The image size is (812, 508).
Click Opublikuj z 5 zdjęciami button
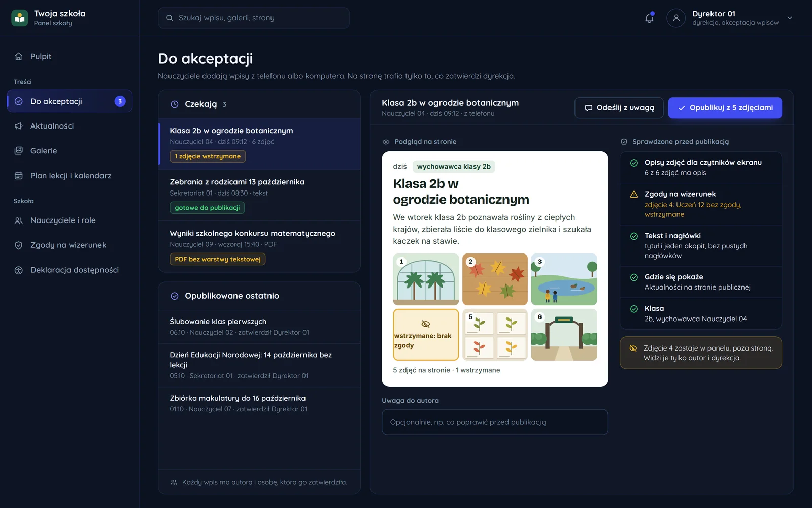(x=725, y=108)
